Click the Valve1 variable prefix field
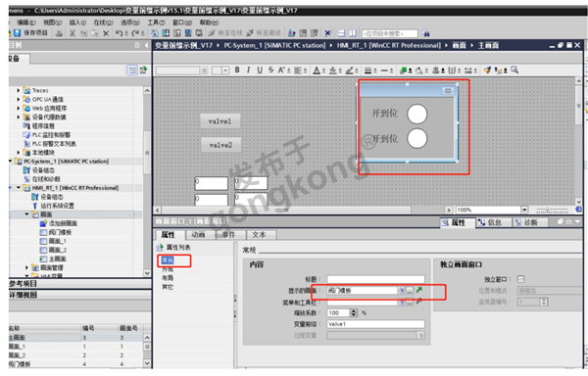The image size is (588, 376). (x=375, y=324)
